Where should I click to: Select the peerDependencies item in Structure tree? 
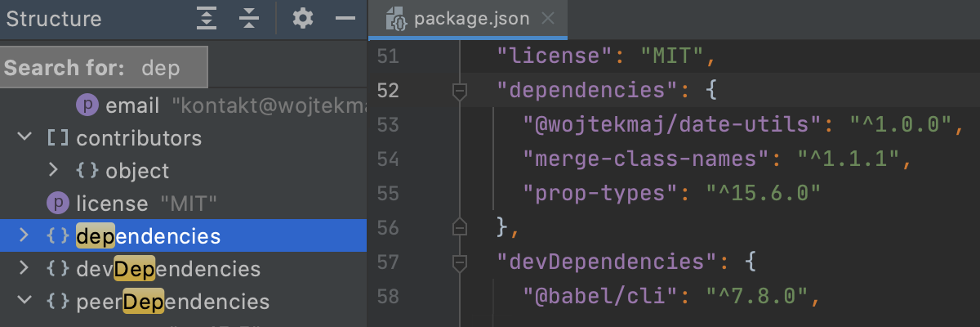coord(184,301)
